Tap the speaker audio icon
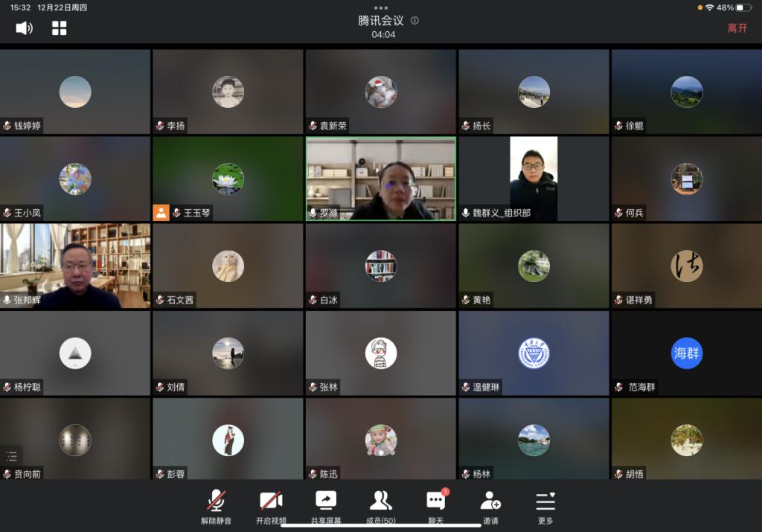Screen dimensions: 762x532 [24, 28]
